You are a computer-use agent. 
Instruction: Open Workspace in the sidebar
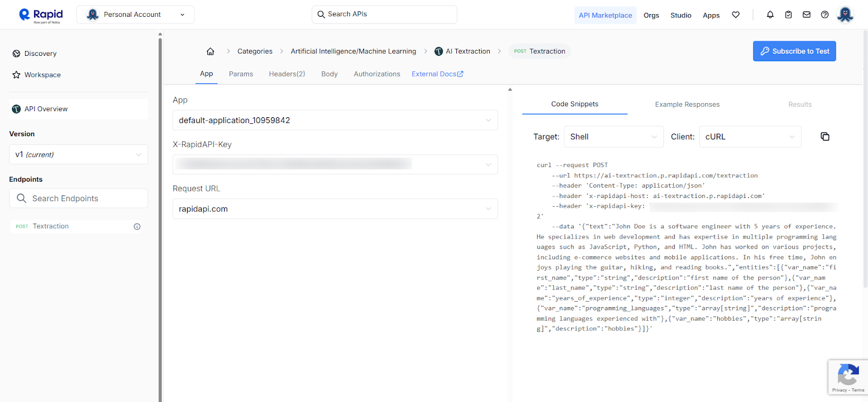(42, 75)
